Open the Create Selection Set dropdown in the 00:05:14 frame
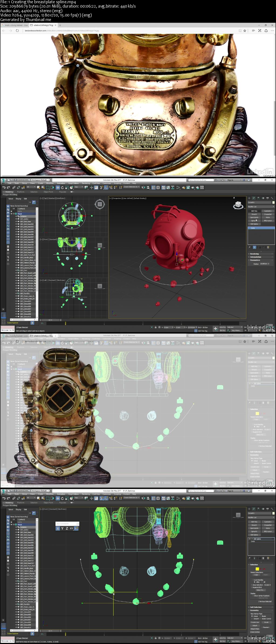 [x=131, y=498]
